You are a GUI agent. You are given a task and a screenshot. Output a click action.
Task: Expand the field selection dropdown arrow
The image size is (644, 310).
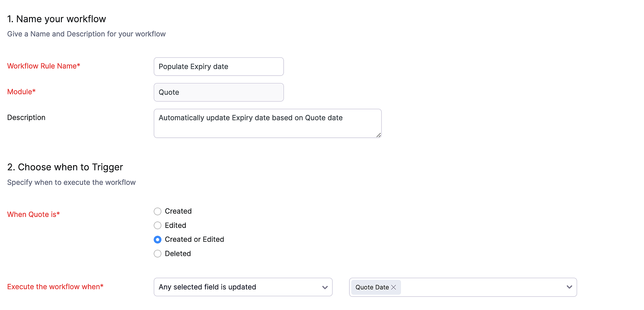tap(569, 287)
